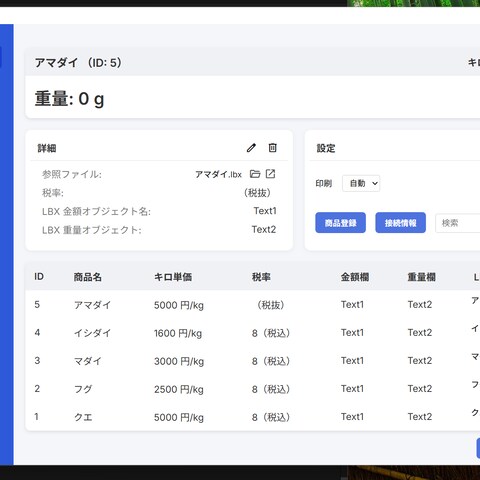The width and height of the screenshot is (480, 480).
Task: Click the trash delete icon in 詳細 panel
Action: tap(272, 148)
